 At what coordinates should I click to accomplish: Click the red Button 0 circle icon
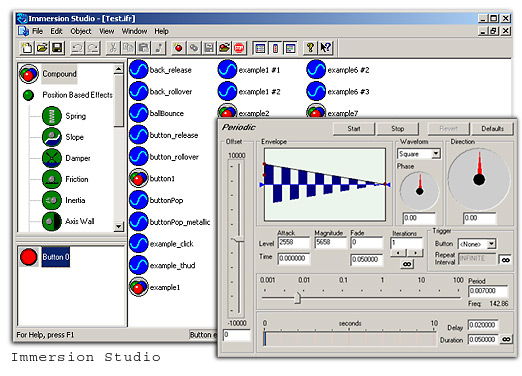point(29,257)
